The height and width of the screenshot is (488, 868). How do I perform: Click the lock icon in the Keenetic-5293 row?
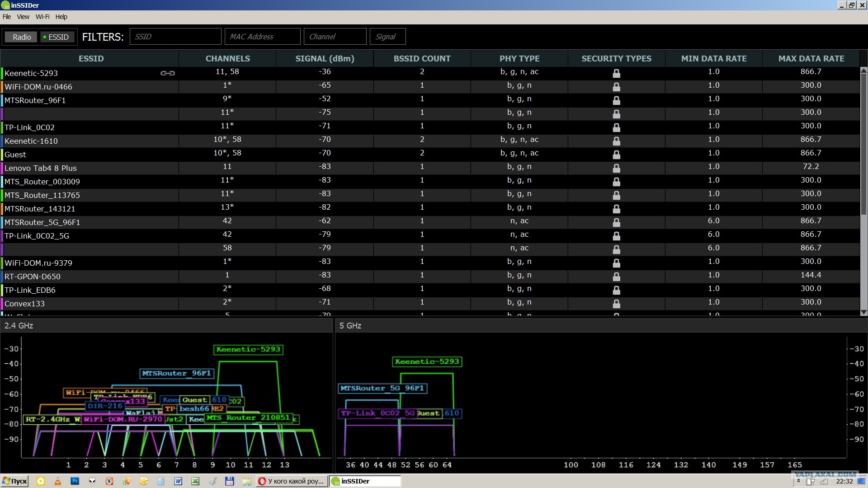click(616, 73)
